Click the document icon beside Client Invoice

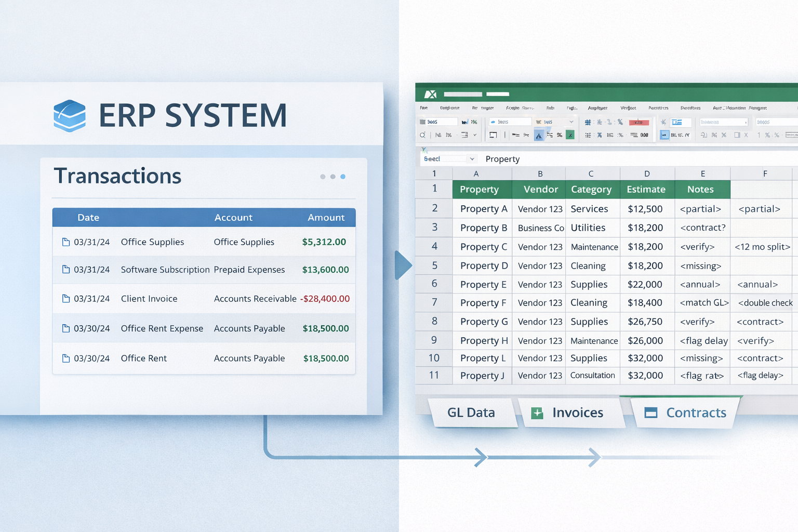(66, 298)
